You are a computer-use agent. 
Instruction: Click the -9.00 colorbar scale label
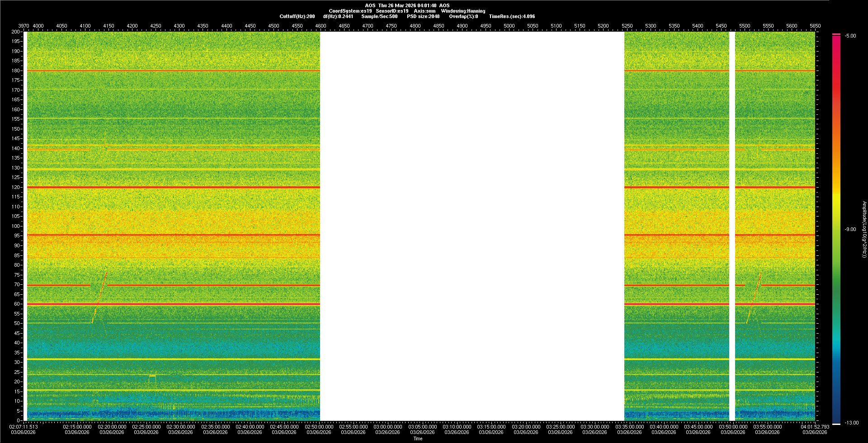[x=850, y=229]
